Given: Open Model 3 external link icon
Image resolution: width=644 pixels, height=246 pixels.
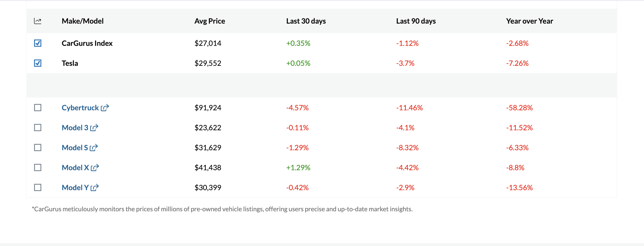Looking at the screenshot, I should [94, 127].
